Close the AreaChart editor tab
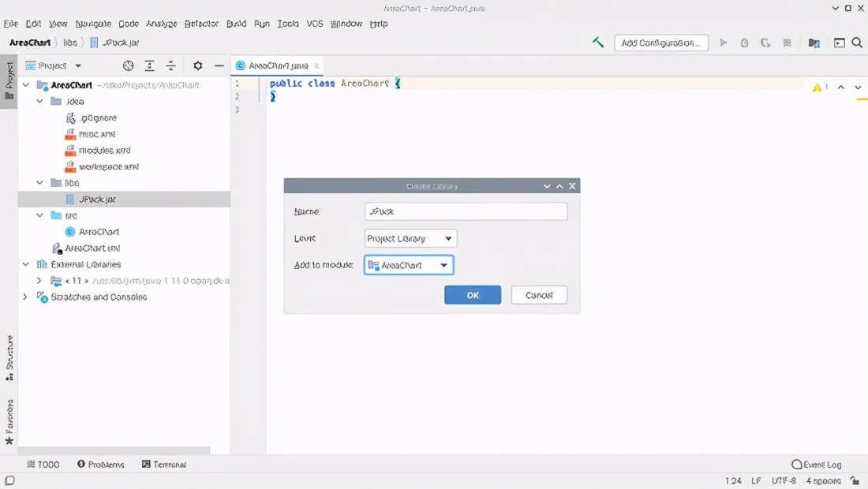868x489 pixels. point(316,65)
